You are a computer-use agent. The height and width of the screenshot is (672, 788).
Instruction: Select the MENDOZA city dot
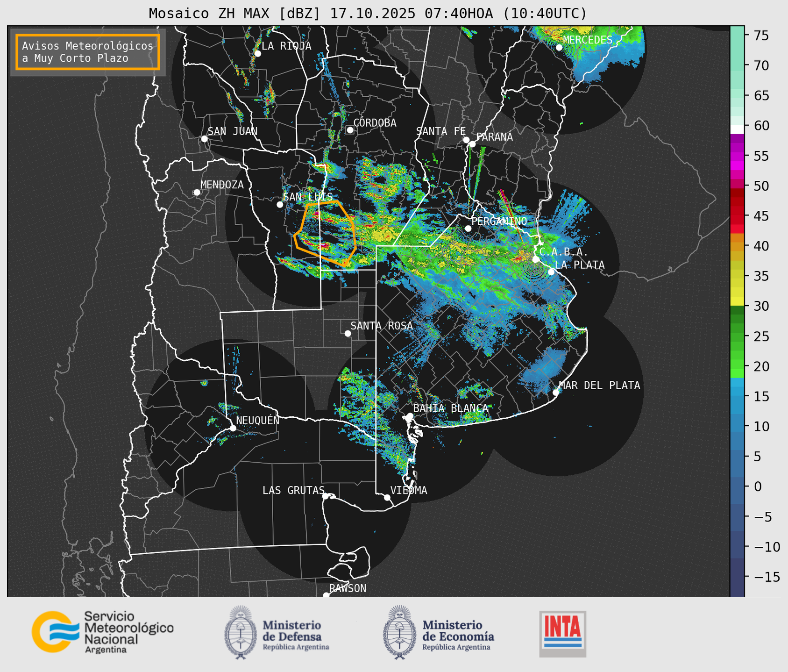point(197,193)
